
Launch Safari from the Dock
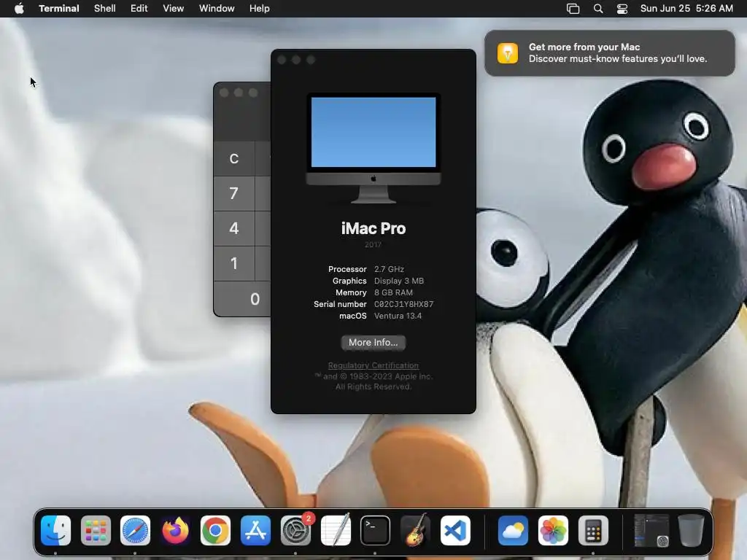click(135, 530)
